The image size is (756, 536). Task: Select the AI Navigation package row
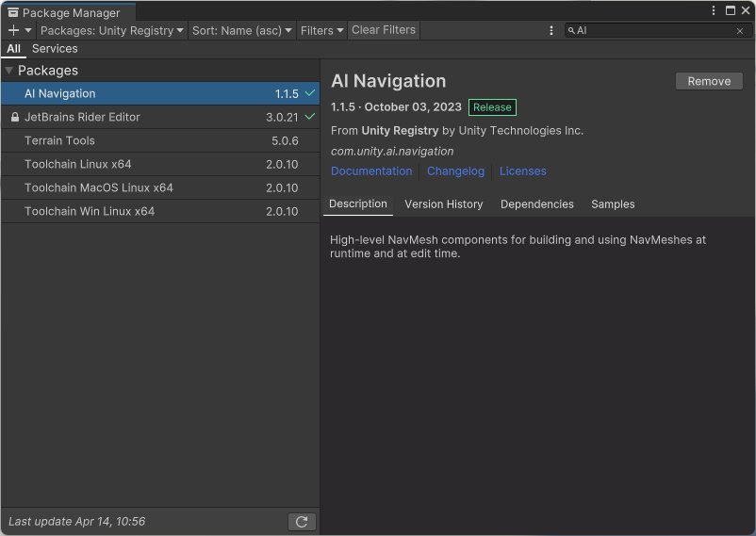coord(160,93)
